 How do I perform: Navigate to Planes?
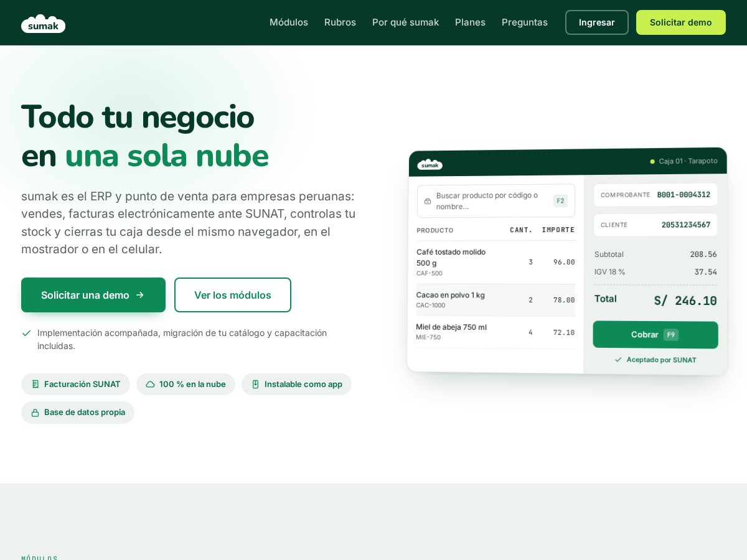click(x=470, y=22)
